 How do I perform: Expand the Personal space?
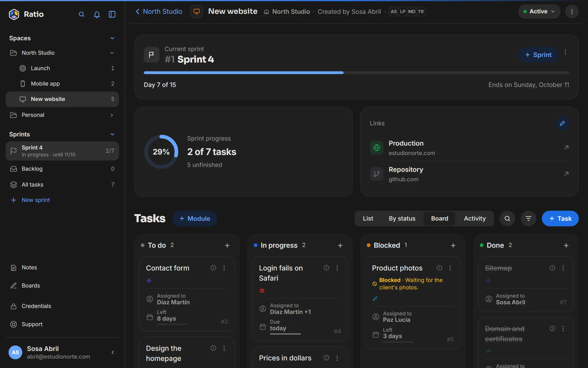(112, 115)
